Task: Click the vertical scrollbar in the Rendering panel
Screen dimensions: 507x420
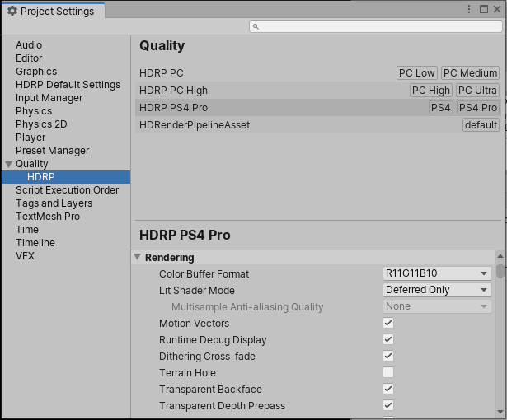Action: (x=500, y=329)
